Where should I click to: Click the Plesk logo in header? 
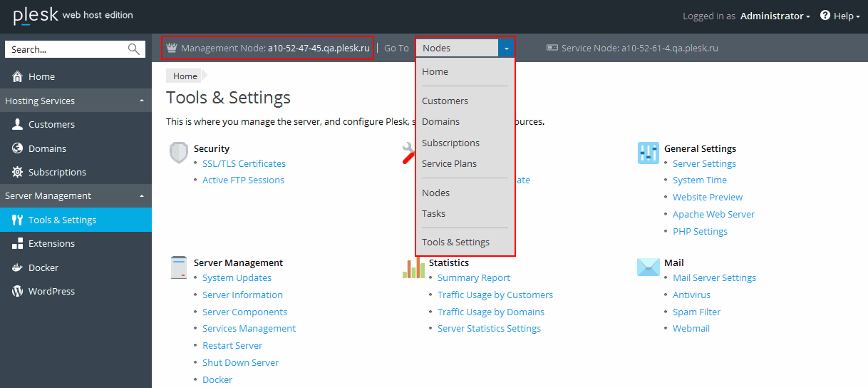click(x=36, y=15)
